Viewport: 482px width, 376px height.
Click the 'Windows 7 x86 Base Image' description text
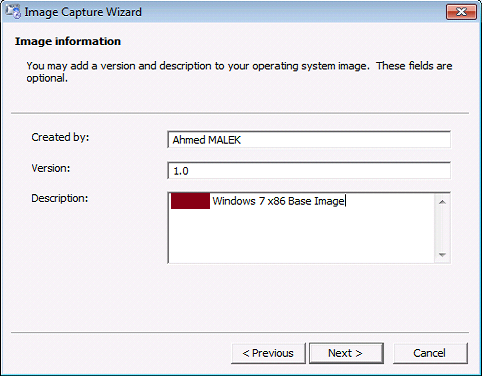coord(278,201)
